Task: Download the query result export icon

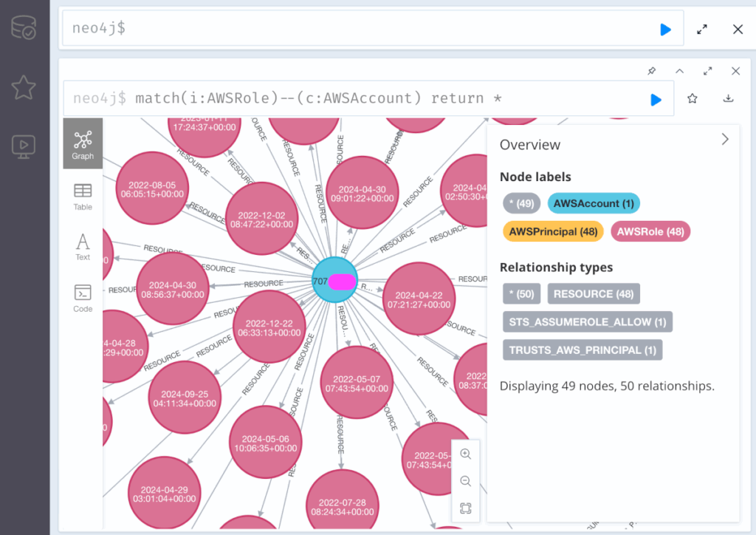Action: coord(728,98)
